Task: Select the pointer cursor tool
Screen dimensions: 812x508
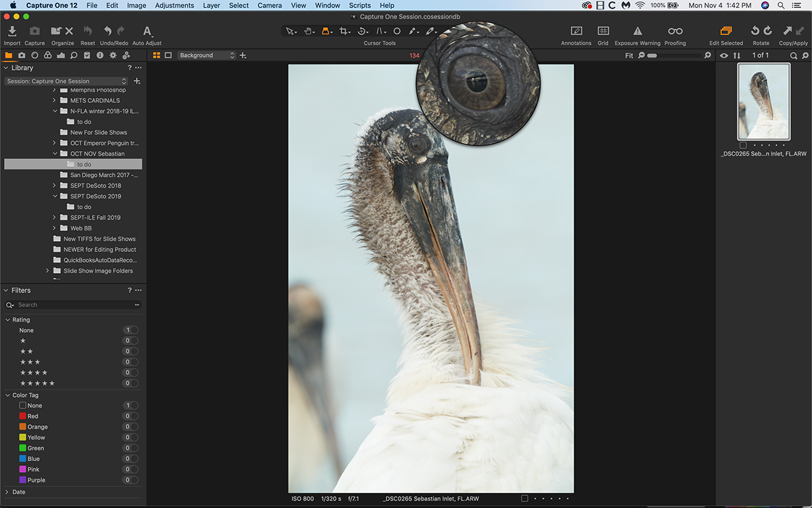Action: click(291, 31)
